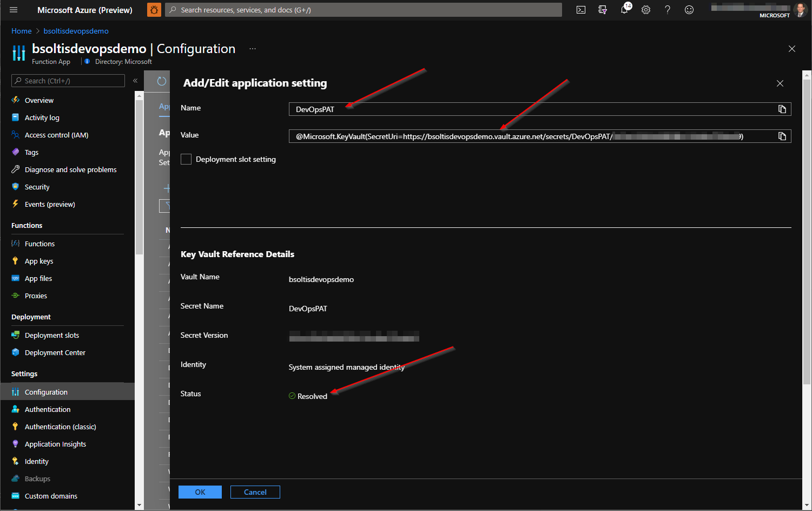Open the Identity settings blade

[36, 461]
